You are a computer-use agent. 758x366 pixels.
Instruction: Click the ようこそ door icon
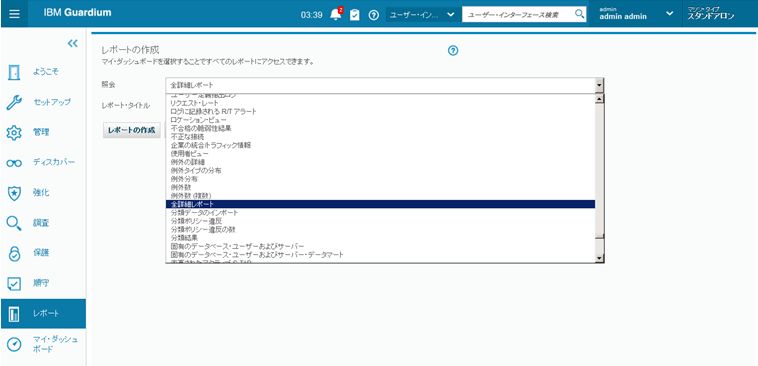(x=15, y=72)
